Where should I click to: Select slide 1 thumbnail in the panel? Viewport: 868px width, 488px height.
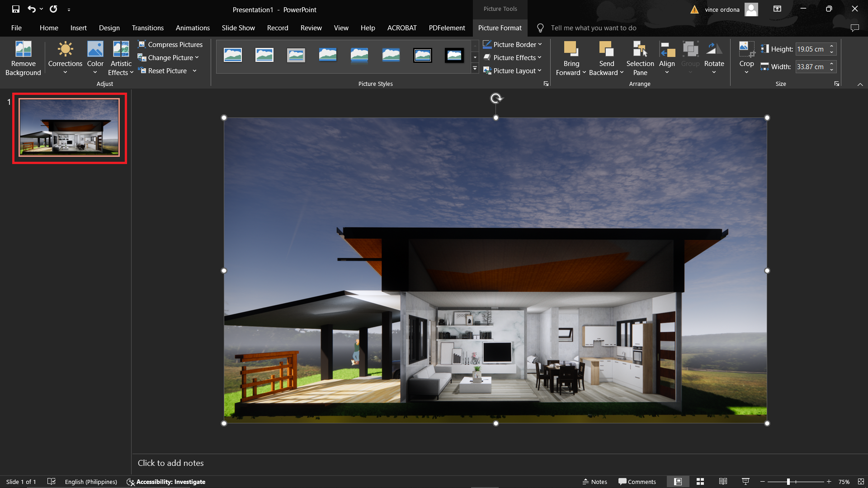(70, 128)
